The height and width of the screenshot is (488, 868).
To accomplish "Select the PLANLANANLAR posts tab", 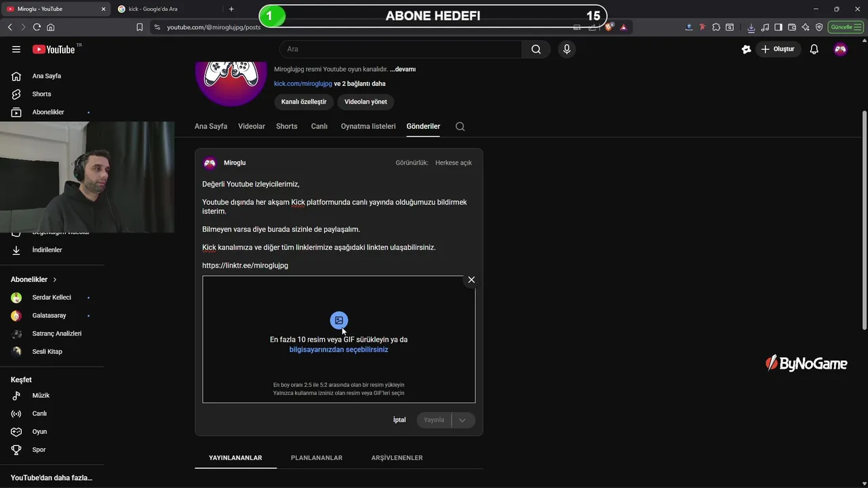I will click(x=317, y=458).
